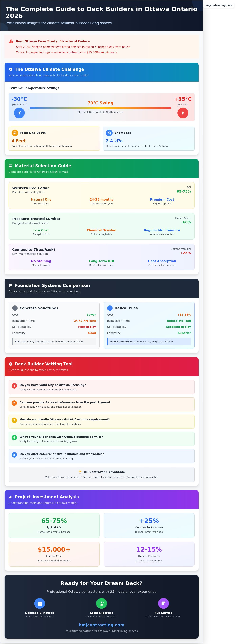Click the 2.4 kPa snow load value
This screenshot has height=644, width=237.
tap(114, 141)
